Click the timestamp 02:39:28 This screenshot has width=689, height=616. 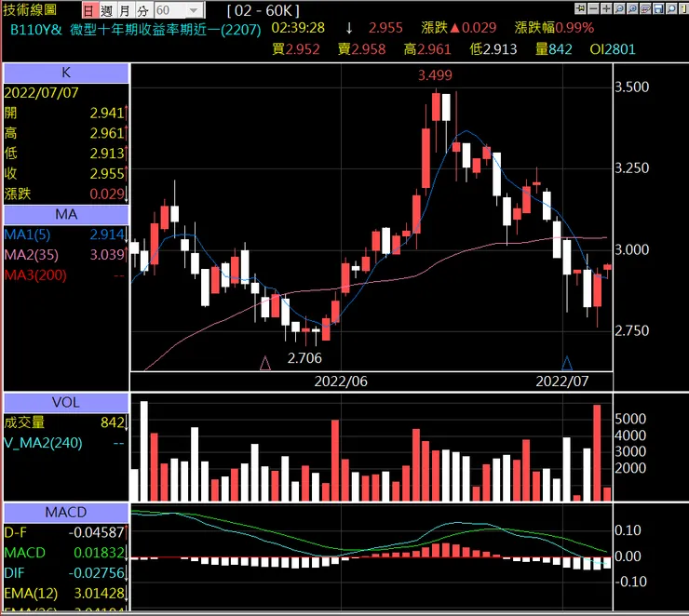coord(298,28)
